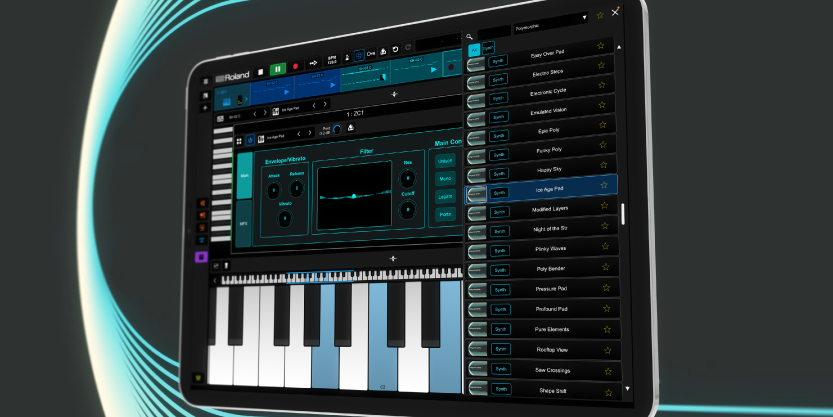The height and width of the screenshot is (417, 833).
Task: Select the Synth filter tab beside All
Action: (488, 48)
